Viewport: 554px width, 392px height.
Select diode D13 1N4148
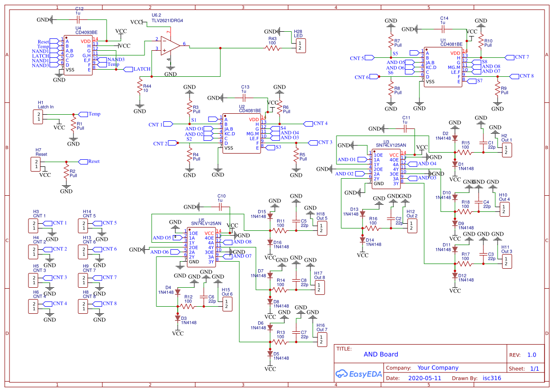(x=363, y=214)
